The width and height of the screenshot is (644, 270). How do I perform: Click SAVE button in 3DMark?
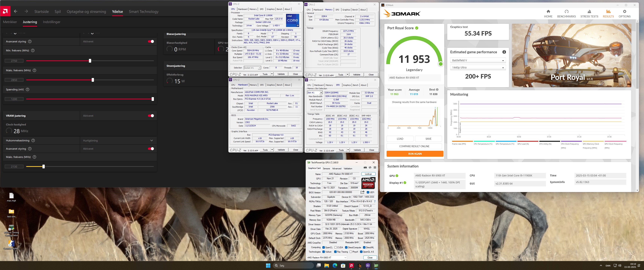(x=428, y=139)
